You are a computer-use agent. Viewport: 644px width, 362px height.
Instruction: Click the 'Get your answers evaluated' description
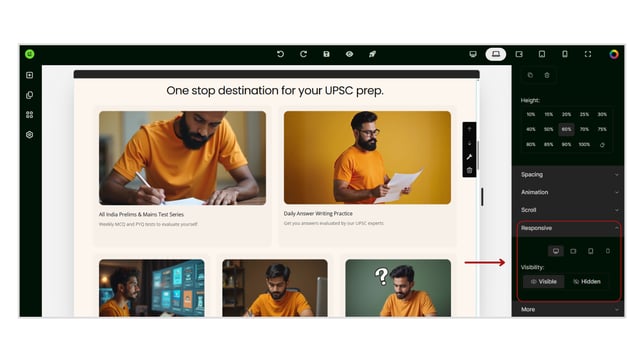[x=334, y=223]
